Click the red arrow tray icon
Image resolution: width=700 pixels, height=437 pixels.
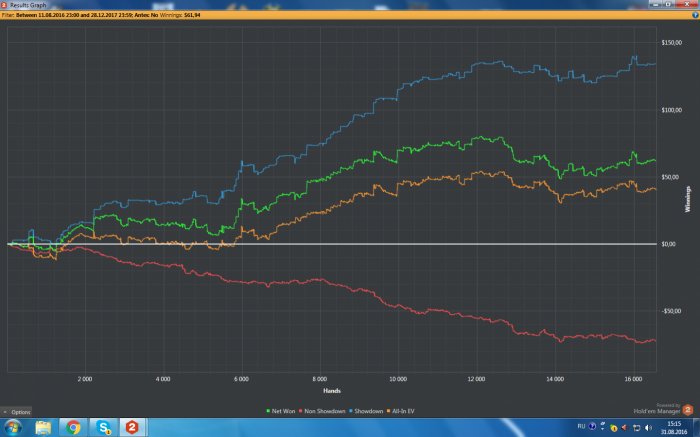pyautogui.click(x=624, y=427)
